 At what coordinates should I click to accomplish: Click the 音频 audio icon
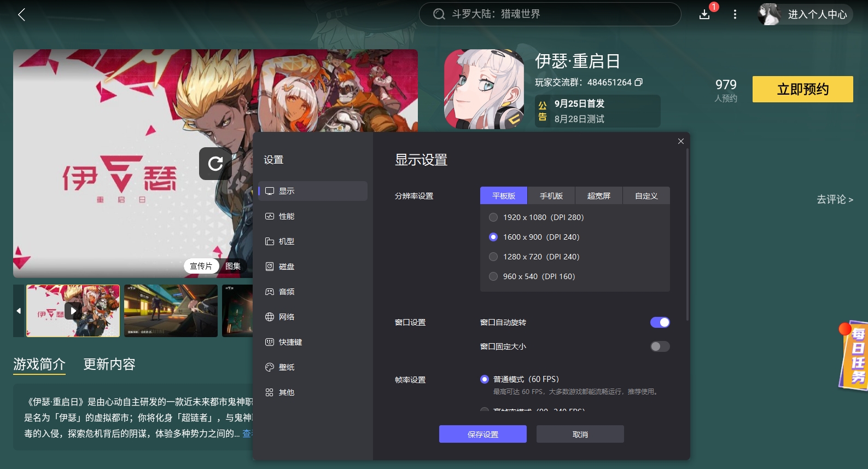(270, 292)
